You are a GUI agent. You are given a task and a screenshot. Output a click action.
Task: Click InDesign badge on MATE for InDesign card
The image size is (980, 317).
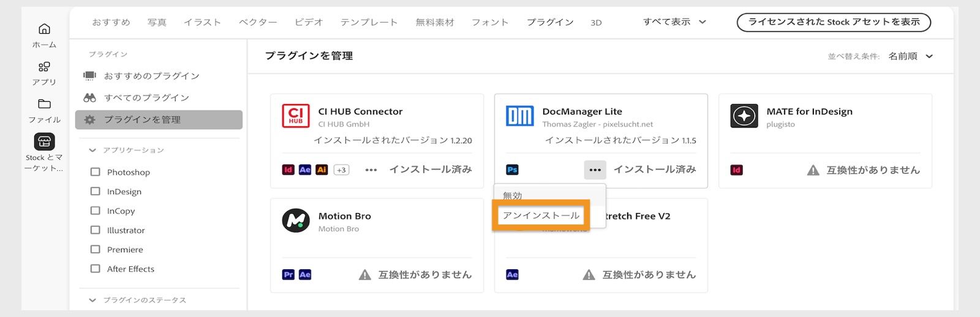coord(737,170)
